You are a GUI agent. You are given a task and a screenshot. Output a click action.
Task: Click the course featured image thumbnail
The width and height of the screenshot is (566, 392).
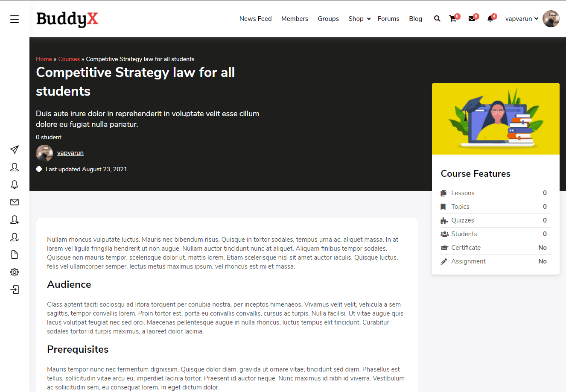496,119
